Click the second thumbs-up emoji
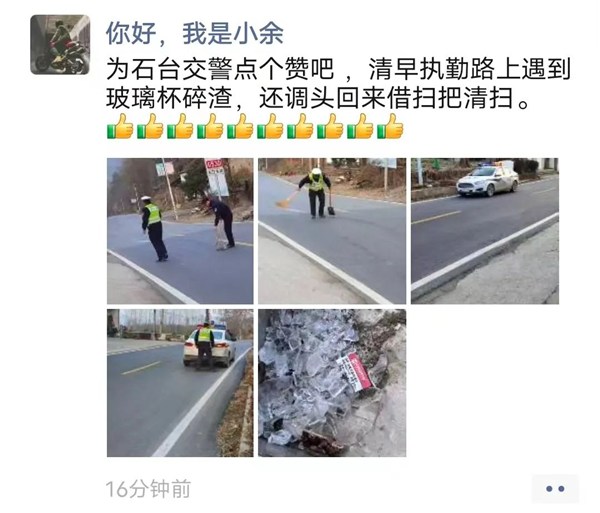600x513 pixels. (150, 126)
